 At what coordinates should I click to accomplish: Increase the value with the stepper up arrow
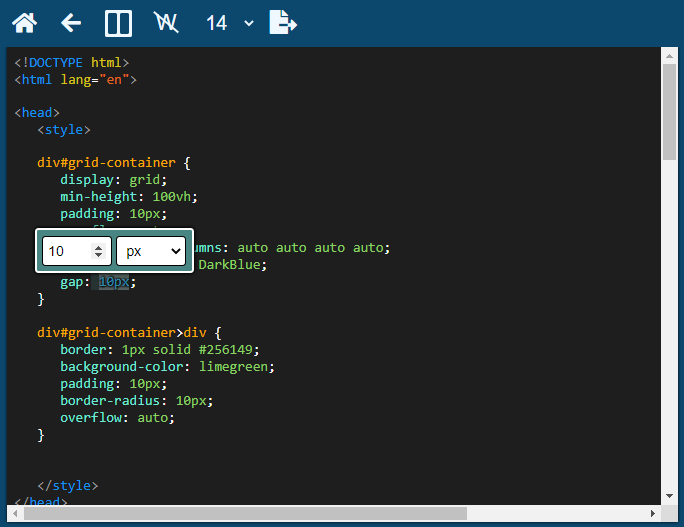click(99, 247)
